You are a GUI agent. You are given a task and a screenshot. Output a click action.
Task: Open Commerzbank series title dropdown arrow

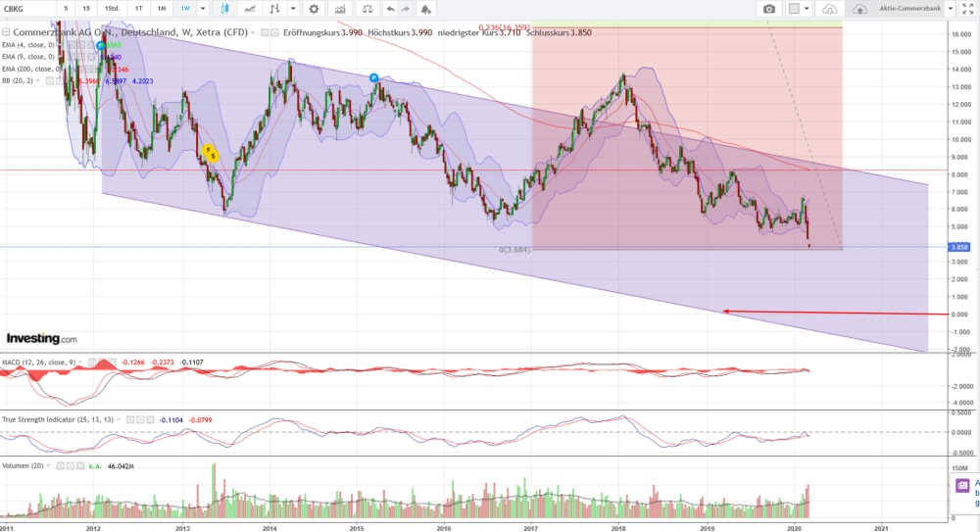point(253,33)
